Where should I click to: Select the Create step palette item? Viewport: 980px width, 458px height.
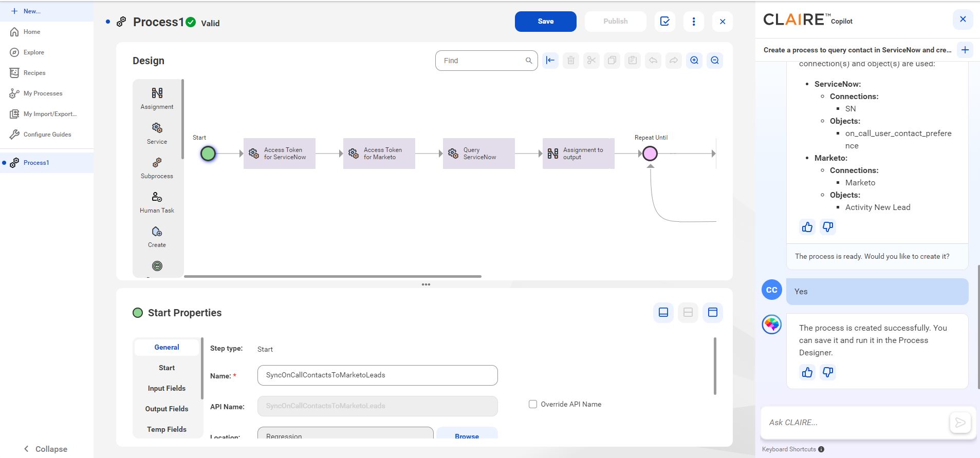click(157, 237)
